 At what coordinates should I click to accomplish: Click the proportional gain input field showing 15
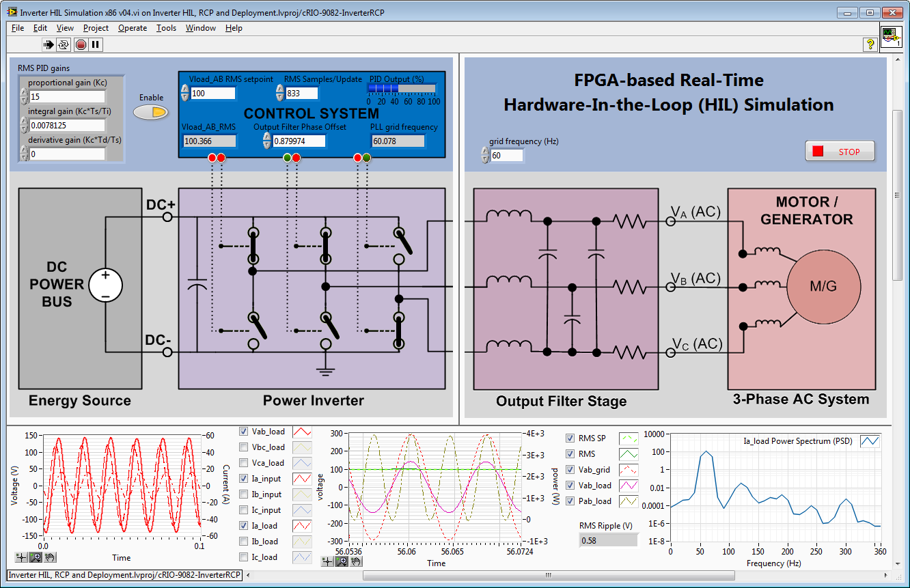67,96
